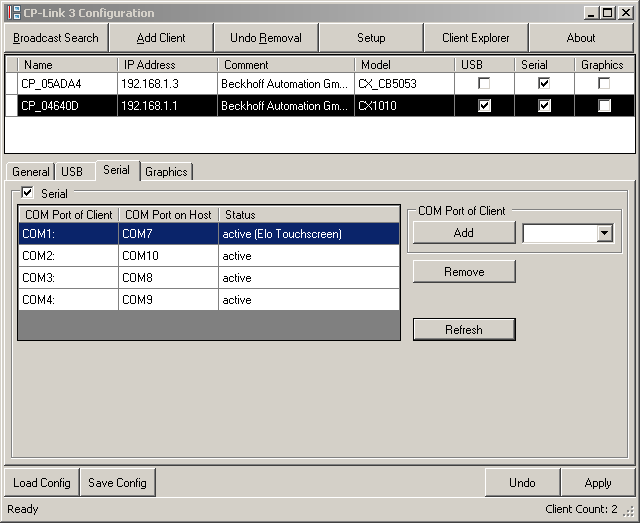This screenshot has height=523, width=640.
Task: Click the Status column header
Action: click(309, 214)
